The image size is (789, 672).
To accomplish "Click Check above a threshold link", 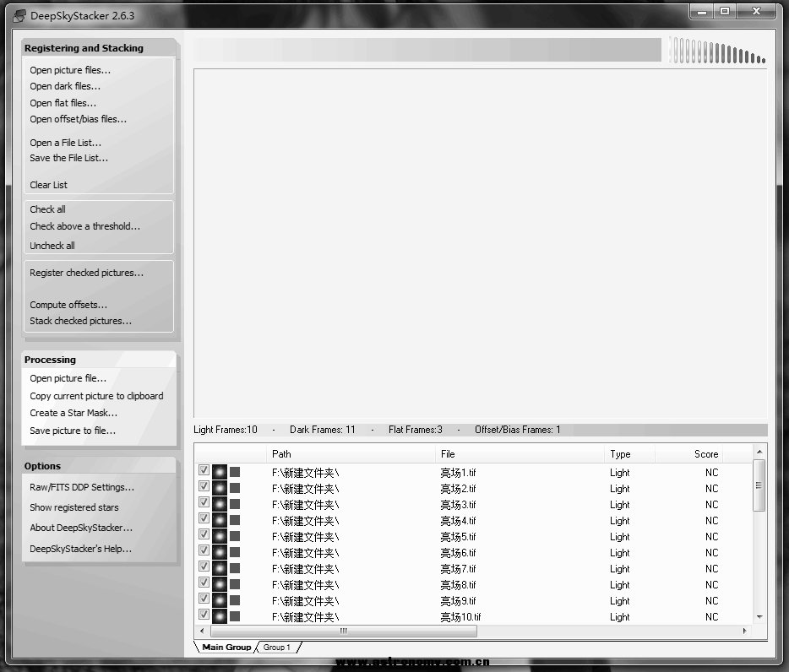I will click(85, 226).
